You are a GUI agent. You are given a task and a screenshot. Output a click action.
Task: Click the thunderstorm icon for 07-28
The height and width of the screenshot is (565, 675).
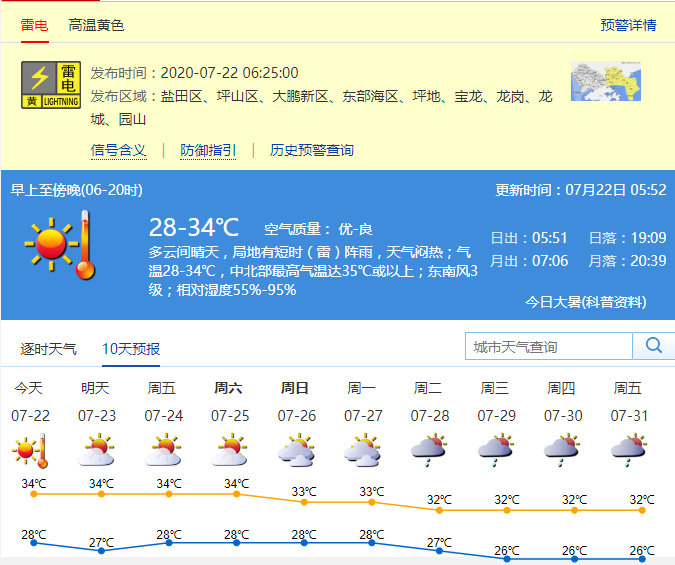[x=430, y=451]
